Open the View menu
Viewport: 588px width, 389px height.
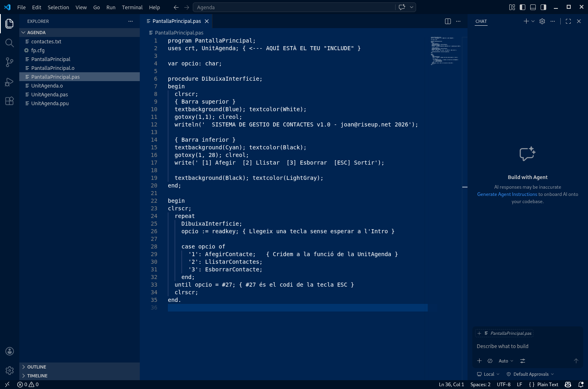(81, 7)
